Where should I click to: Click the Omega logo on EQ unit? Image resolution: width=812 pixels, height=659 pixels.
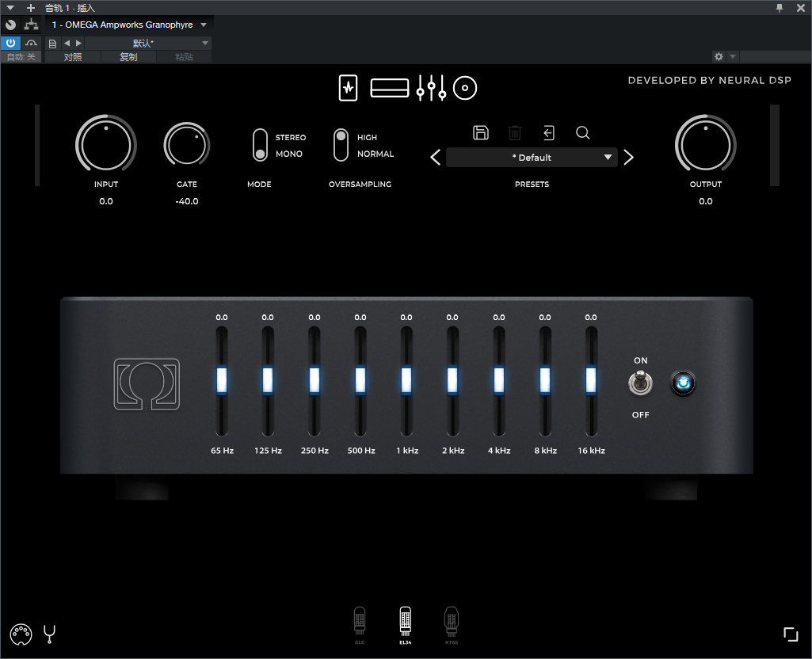147,384
